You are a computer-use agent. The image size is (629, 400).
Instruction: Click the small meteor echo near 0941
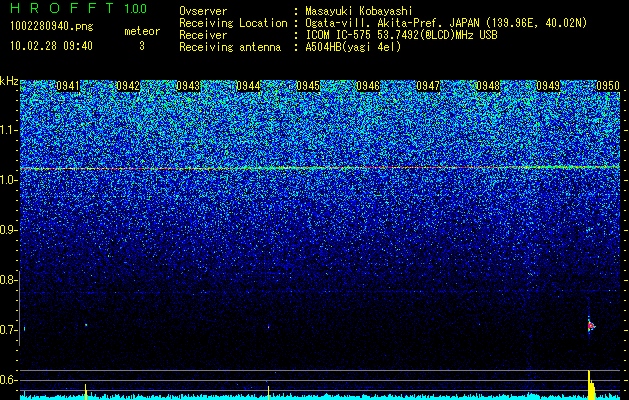pos(86,325)
